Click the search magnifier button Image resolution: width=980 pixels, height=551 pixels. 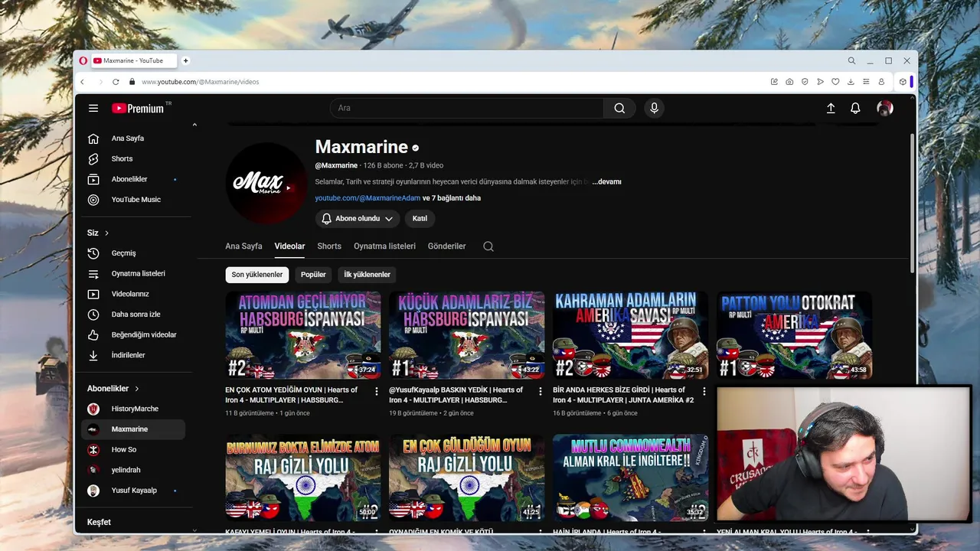(x=619, y=109)
